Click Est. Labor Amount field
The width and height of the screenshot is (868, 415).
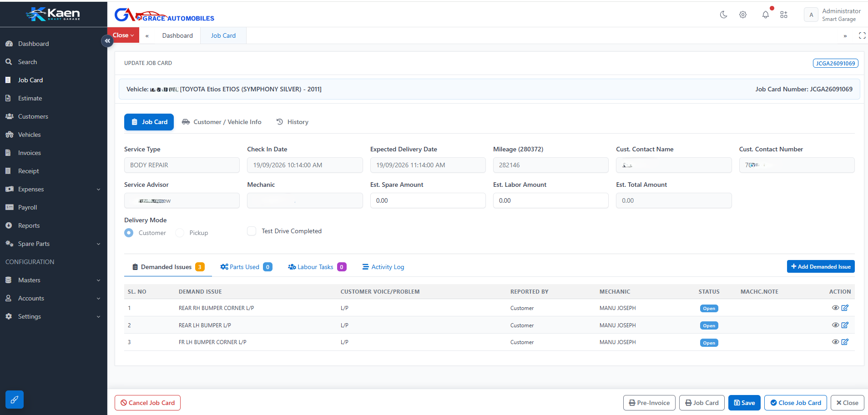550,200
